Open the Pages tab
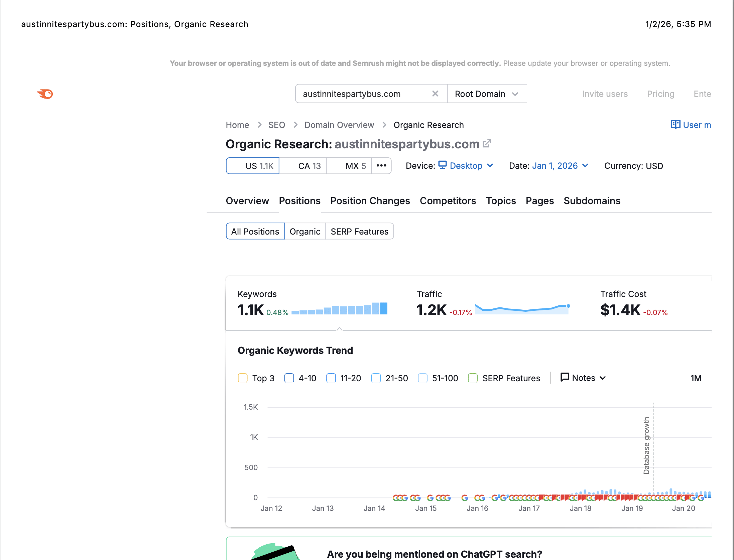This screenshot has width=734, height=560. point(540,200)
